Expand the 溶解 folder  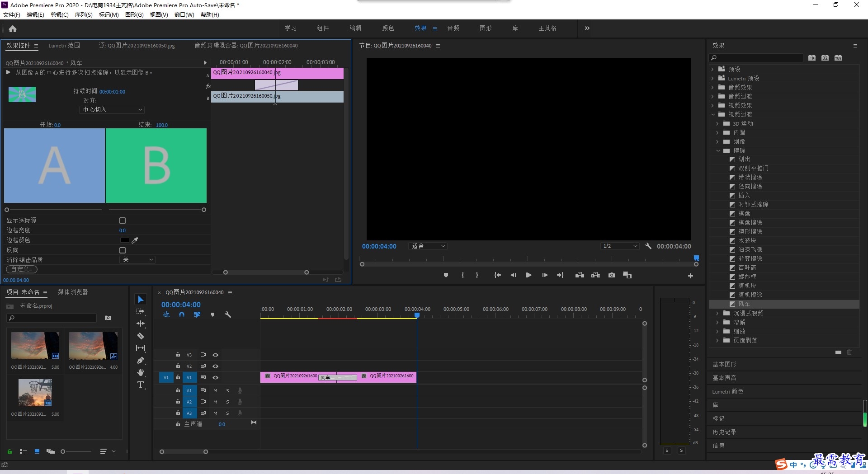tap(717, 322)
